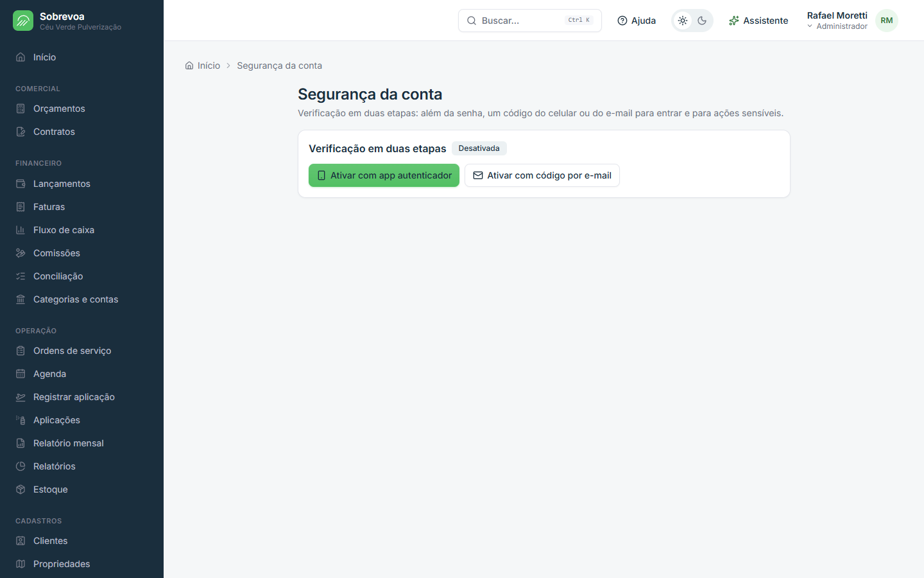Open the Assistente panel

click(758, 21)
